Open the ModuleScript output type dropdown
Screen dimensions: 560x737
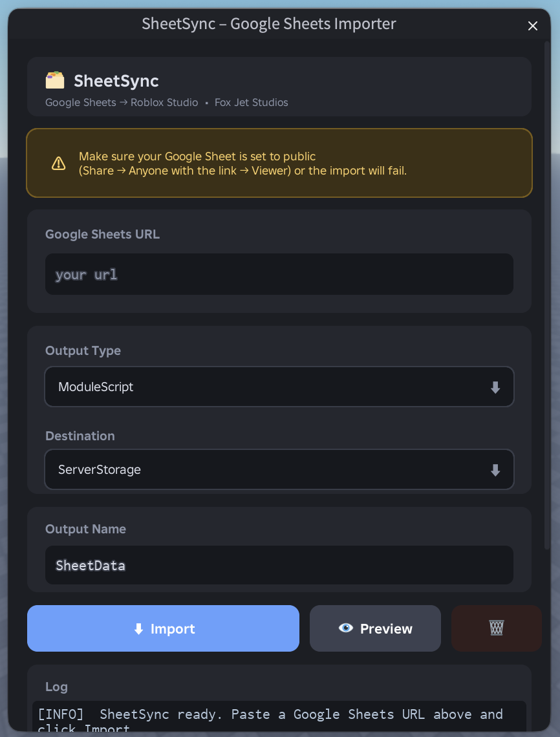coord(279,387)
